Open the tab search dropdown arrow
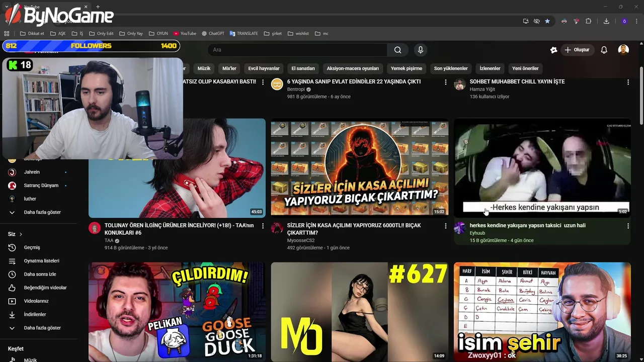The height and width of the screenshot is (362, 644). coord(7,7)
